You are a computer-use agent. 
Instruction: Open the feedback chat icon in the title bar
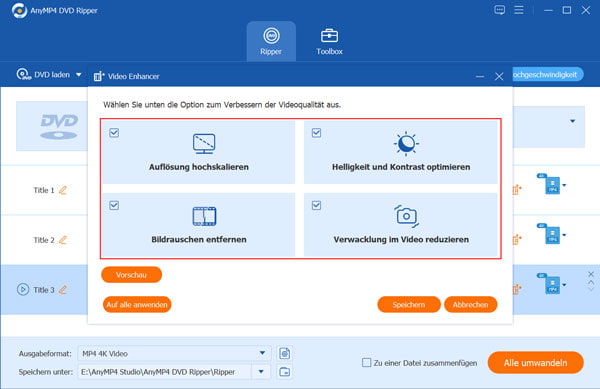(499, 10)
